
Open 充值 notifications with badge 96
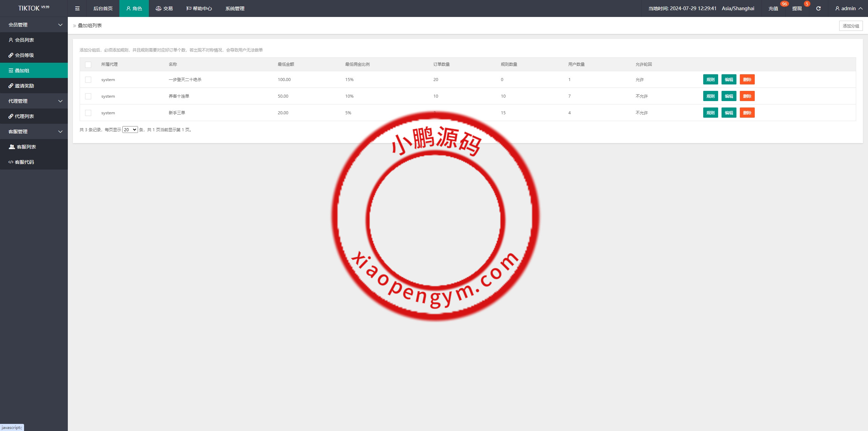click(x=773, y=8)
